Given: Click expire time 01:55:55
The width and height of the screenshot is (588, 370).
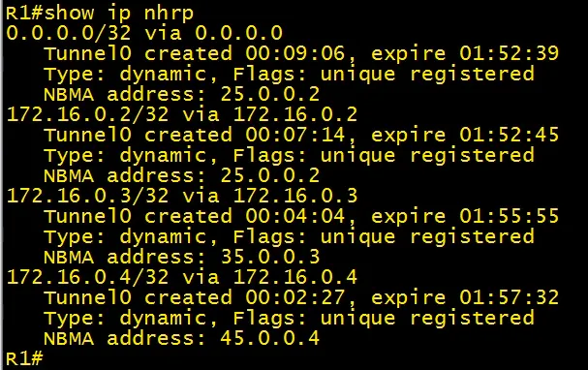Looking at the screenshot, I should click(510, 216).
